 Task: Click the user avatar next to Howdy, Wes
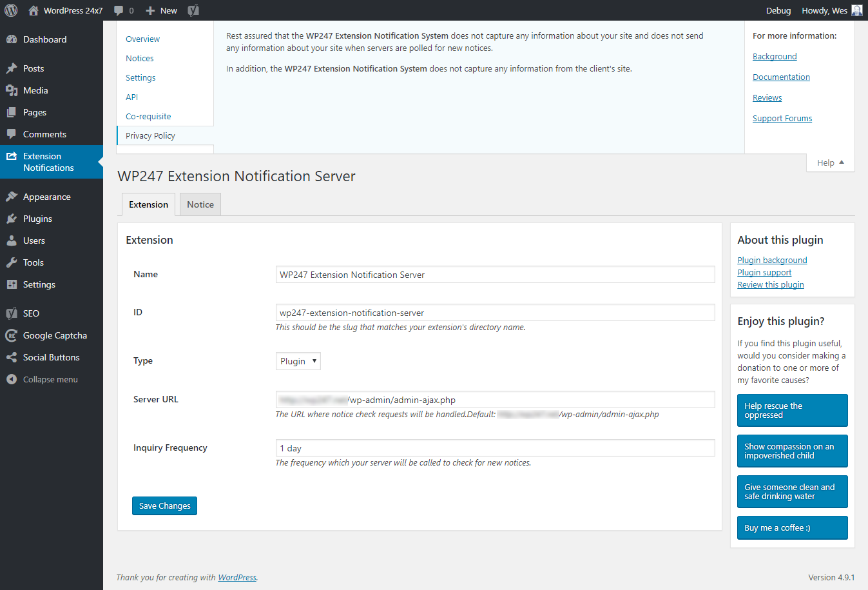tap(856, 10)
